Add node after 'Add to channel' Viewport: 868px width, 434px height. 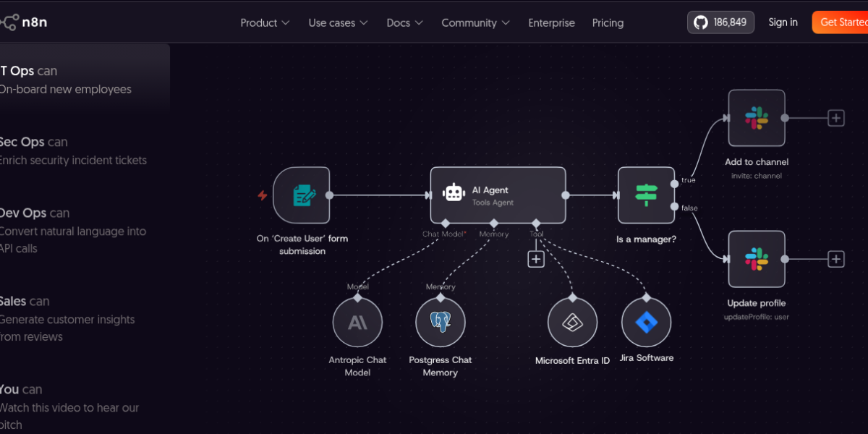(836, 118)
